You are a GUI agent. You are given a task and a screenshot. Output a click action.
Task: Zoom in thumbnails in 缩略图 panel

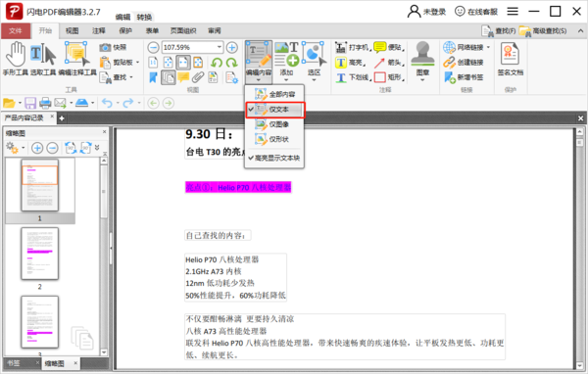click(x=37, y=148)
